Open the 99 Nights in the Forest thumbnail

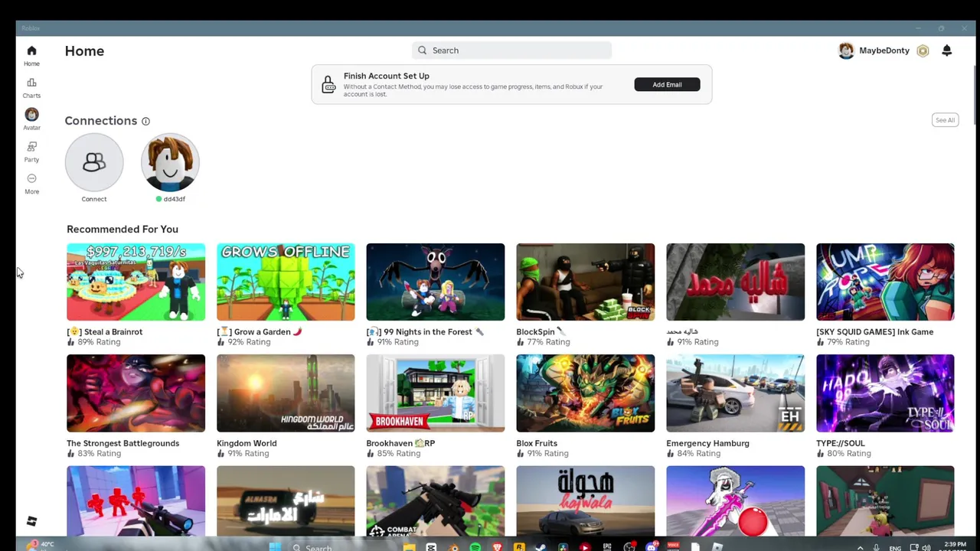click(436, 282)
